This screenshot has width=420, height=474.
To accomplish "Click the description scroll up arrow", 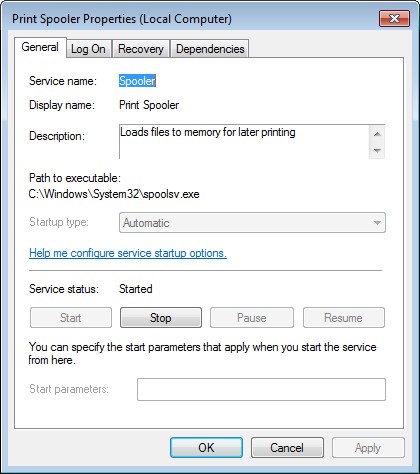I will coord(377,134).
